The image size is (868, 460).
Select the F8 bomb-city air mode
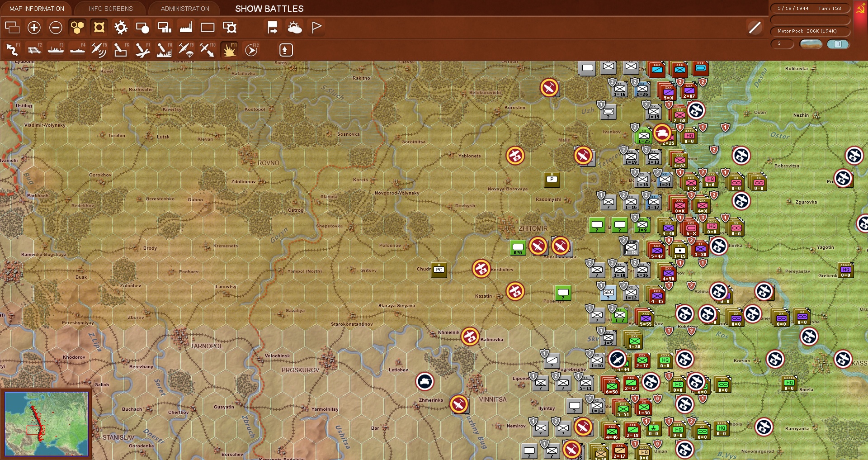tap(164, 50)
